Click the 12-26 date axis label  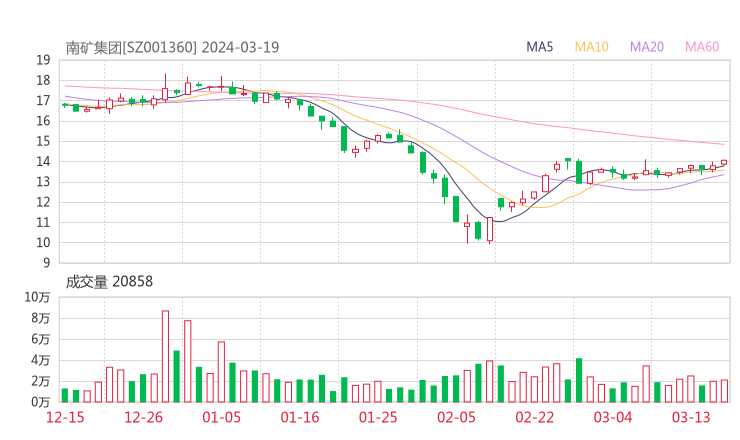[x=143, y=417]
